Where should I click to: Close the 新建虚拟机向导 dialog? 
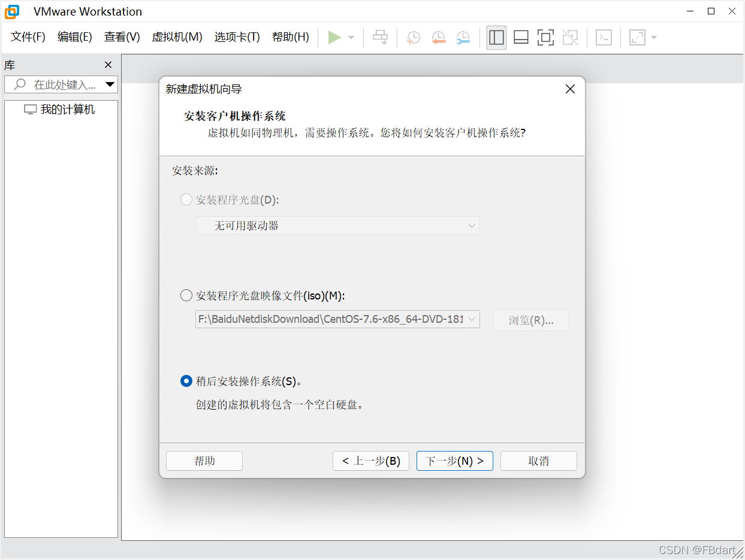coord(570,89)
